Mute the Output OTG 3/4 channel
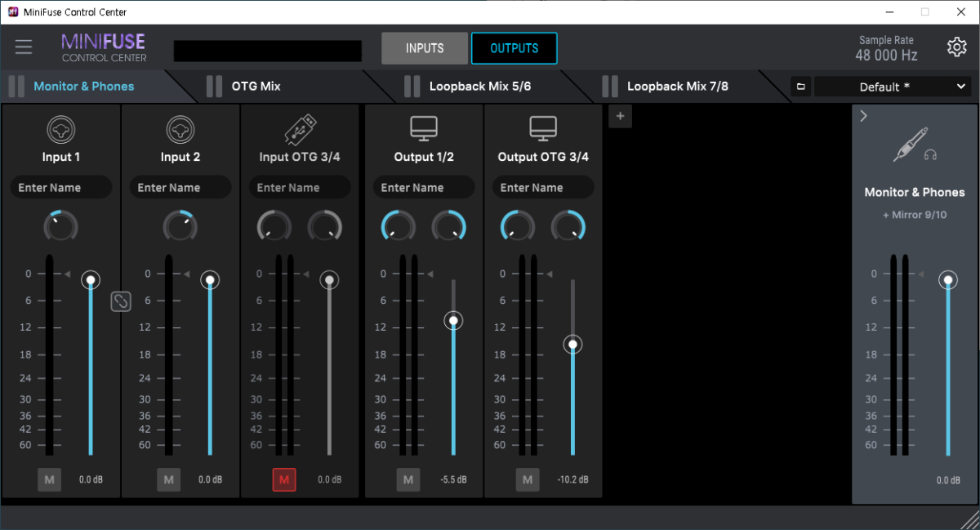The image size is (980, 530). coord(528,479)
